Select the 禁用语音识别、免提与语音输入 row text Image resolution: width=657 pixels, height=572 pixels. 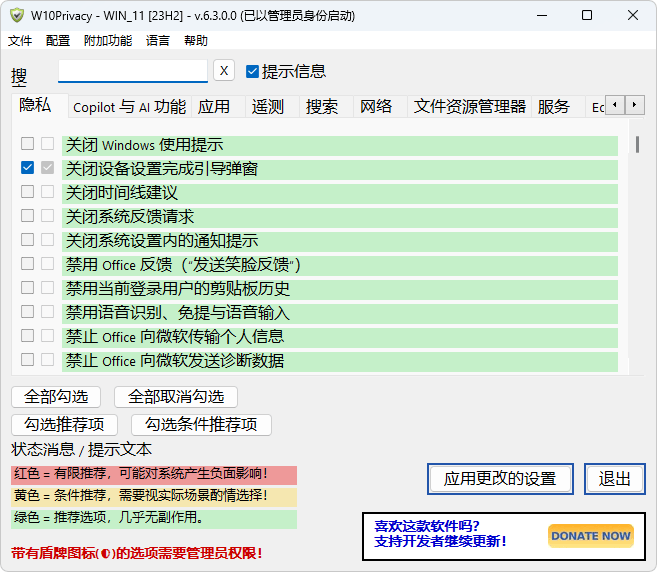[x=178, y=313]
